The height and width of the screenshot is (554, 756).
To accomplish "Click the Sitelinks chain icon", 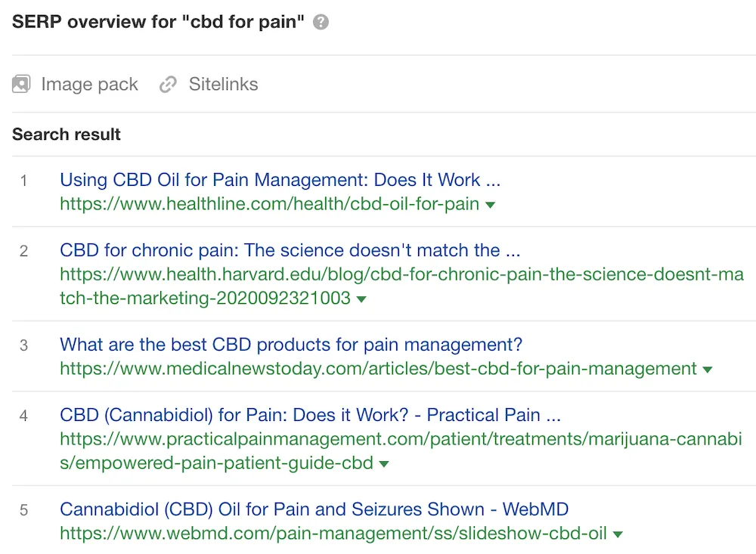I will point(168,85).
